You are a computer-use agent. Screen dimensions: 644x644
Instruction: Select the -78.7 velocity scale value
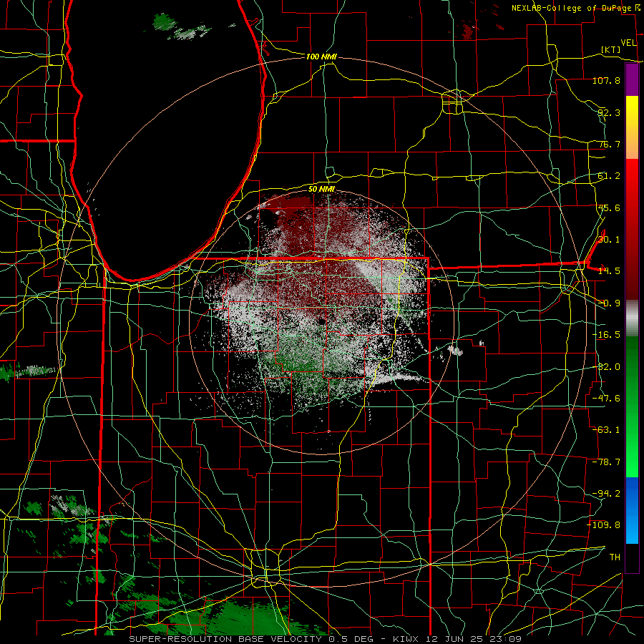(606, 462)
